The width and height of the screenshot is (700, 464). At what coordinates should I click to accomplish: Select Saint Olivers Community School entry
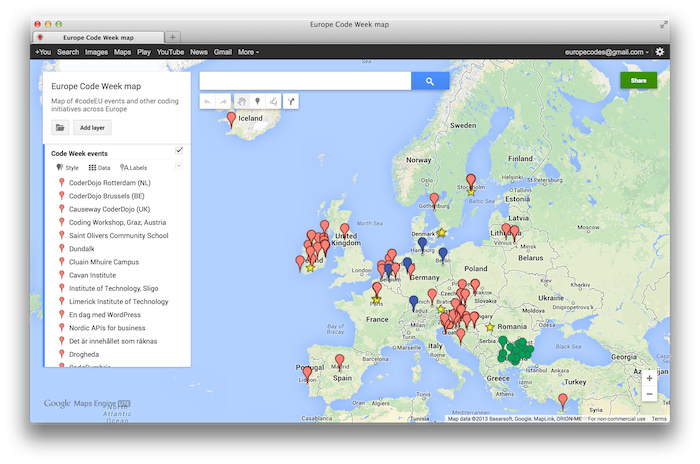(118, 235)
